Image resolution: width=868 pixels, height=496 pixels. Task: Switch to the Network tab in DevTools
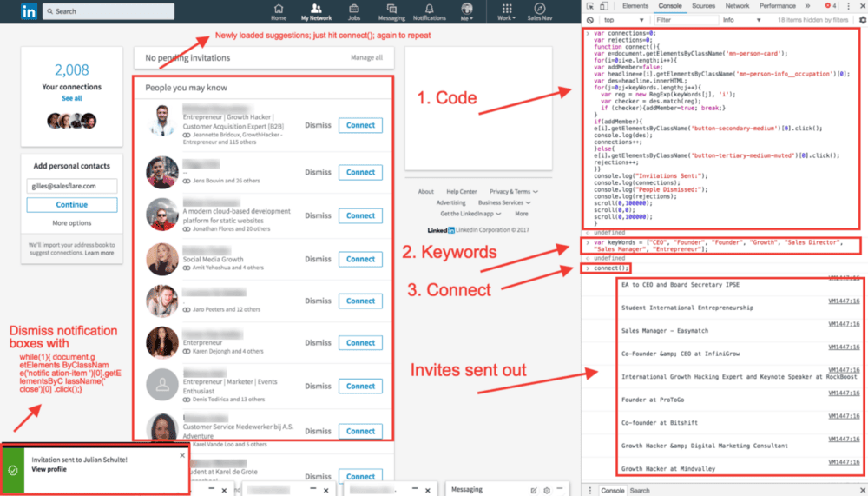pos(737,6)
